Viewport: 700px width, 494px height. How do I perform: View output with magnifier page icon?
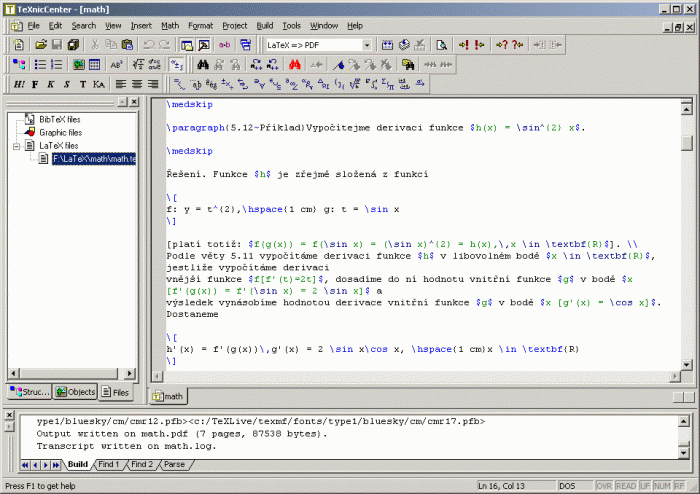click(442, 45)
